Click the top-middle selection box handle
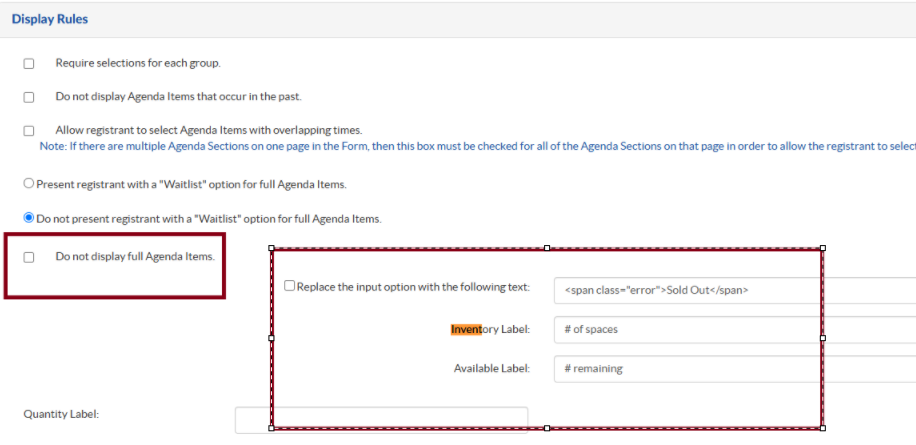The image size is (916, 445). point(547,248)
